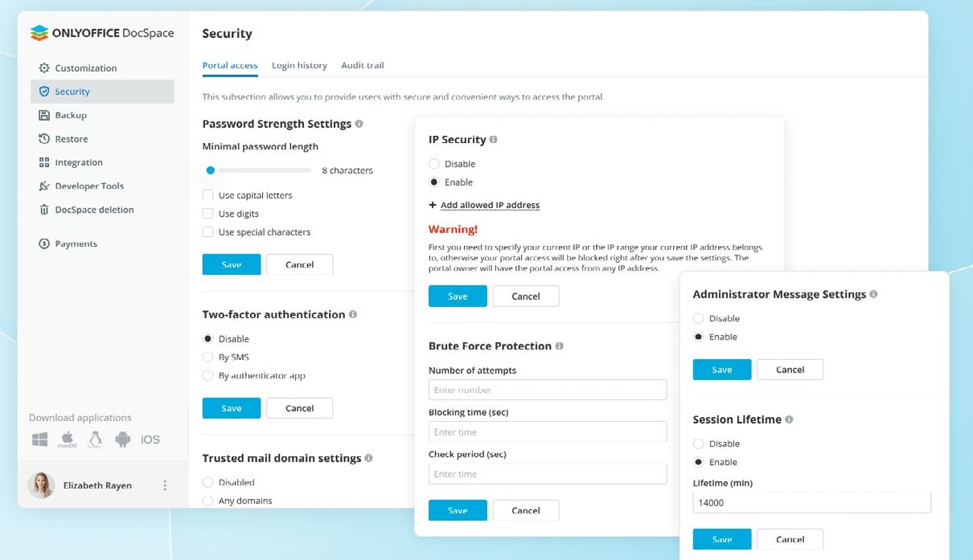Cancel Two-factor authentication changes
The height and width of the screenshot is (560, 973).
[x=300, y=408]
